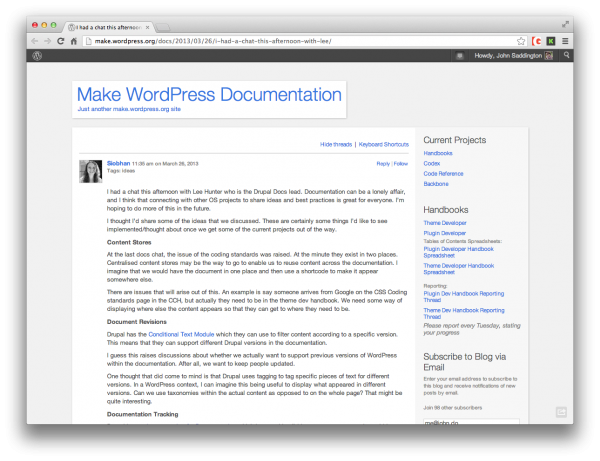Screen dimensions: 600x461
Task: Click the 'Subscribe to Blog via Email' heading
Action: pos(465,362)
